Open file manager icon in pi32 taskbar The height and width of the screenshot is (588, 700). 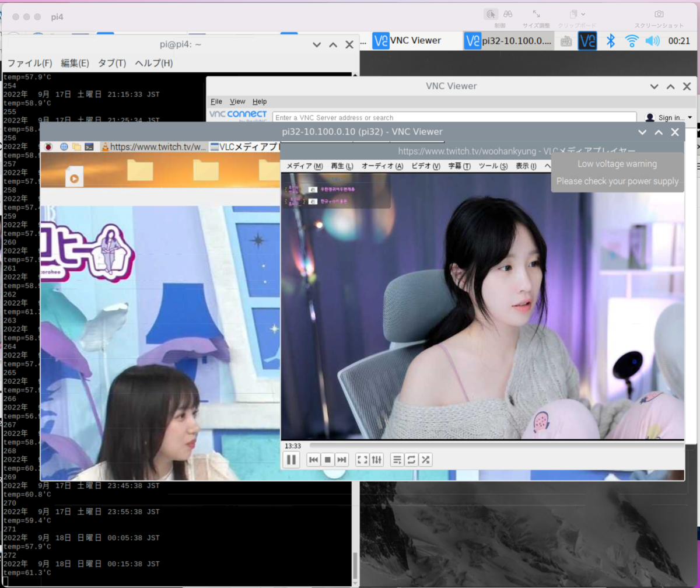(x=76, y=147)
